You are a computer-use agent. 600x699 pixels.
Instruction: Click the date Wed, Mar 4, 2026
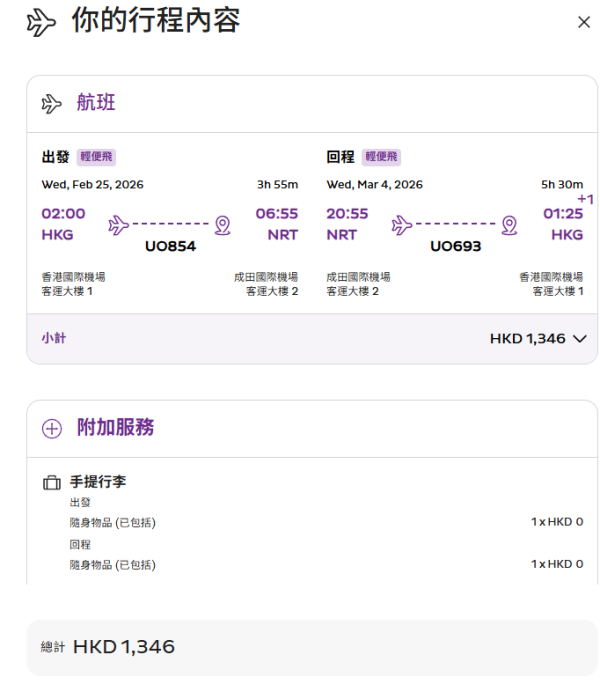[x=375, y=185]
